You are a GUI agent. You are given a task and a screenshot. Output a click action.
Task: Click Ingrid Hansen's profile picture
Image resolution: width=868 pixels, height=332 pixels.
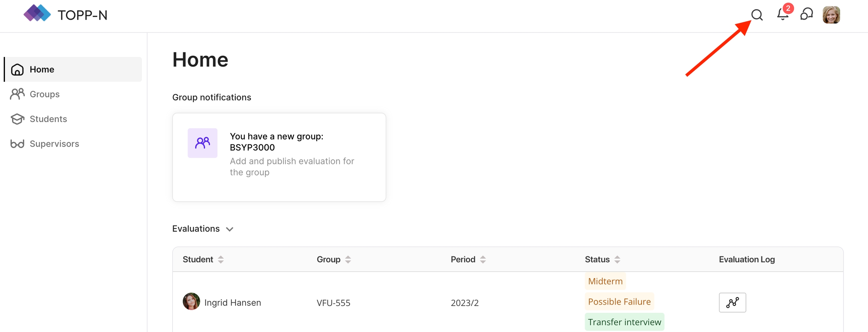[x=191, y=301]
